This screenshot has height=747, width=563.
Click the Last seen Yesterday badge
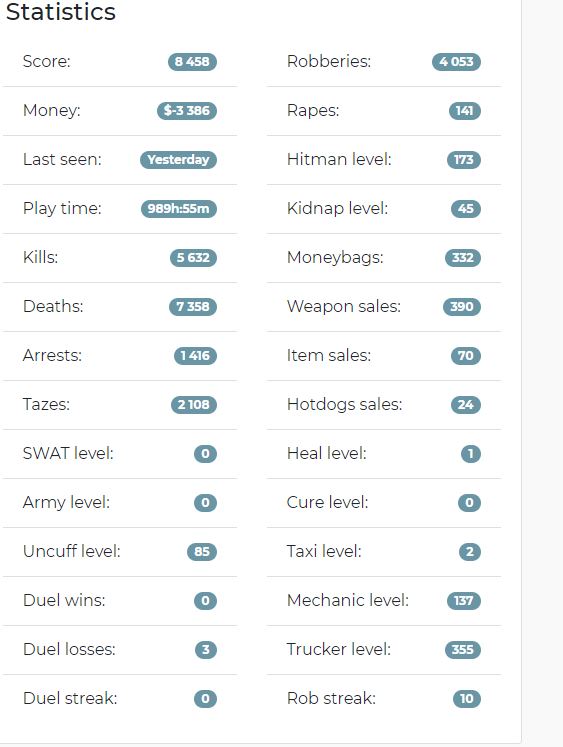pos(178,160)
